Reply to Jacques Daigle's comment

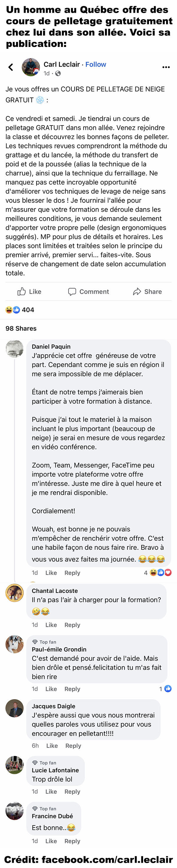pyautogui.click(x=73, y=746)
